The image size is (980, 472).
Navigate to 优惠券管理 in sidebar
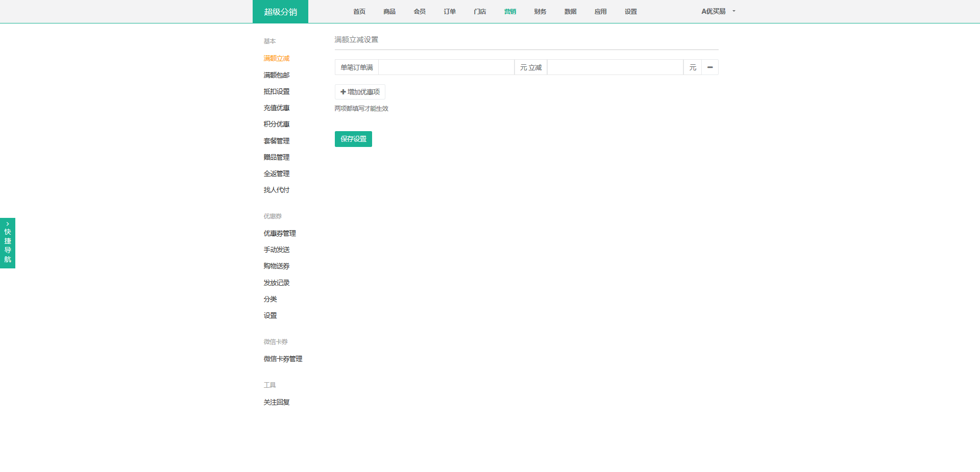click(280, 233)
